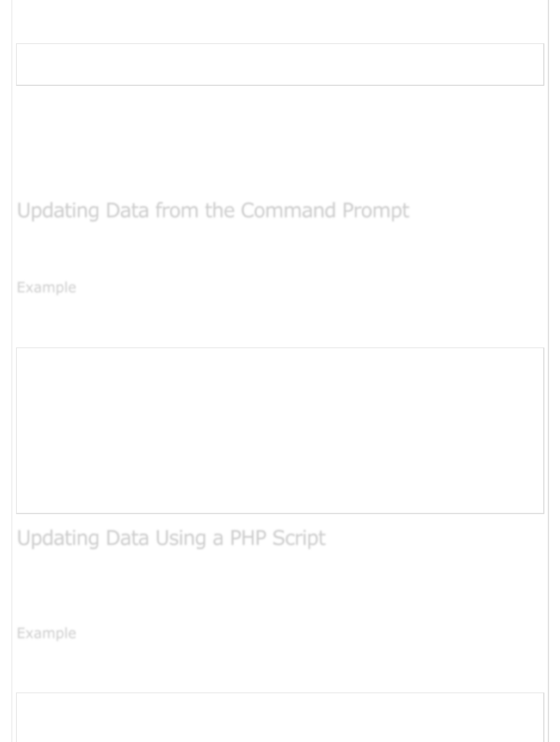Viewport: 560px width, 742px height.
Task: Click the word "Command" in the first heading
Action: (288, 210)
